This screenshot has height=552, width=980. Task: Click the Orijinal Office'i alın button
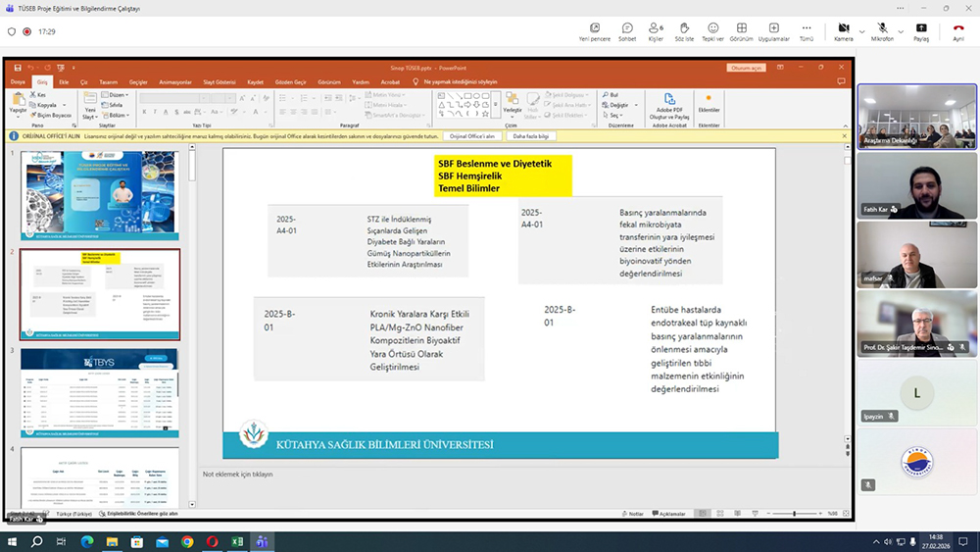pyautogui.click(x=472, y=136)
